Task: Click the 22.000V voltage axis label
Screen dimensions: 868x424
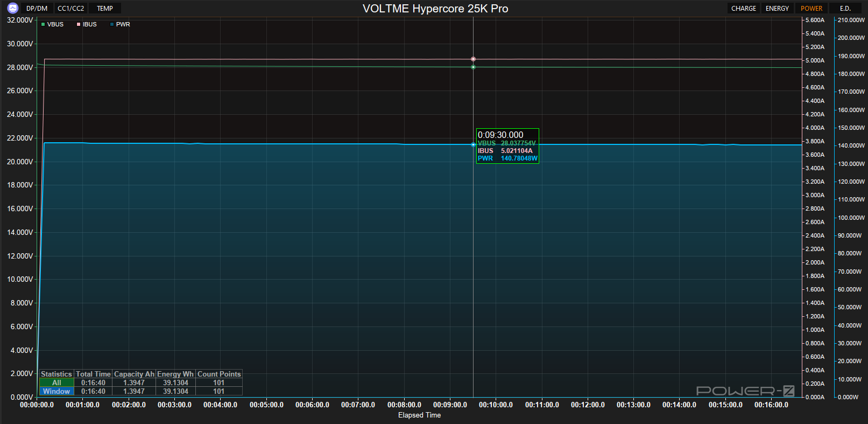Action: (20, 138)
